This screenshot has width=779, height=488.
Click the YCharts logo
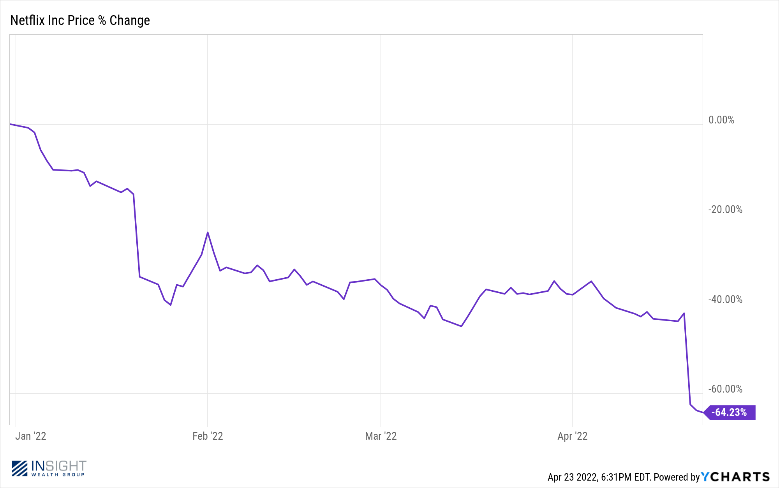tap(735, 477)
